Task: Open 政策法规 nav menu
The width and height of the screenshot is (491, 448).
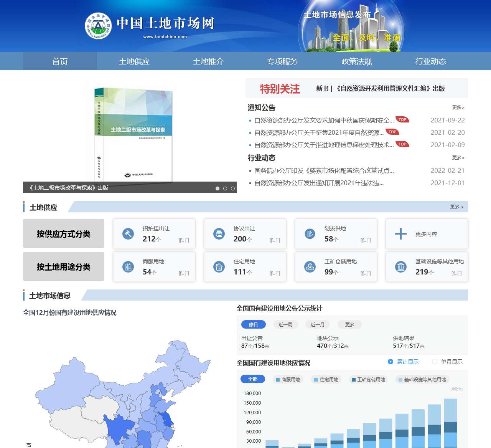Action: (356, 61)
